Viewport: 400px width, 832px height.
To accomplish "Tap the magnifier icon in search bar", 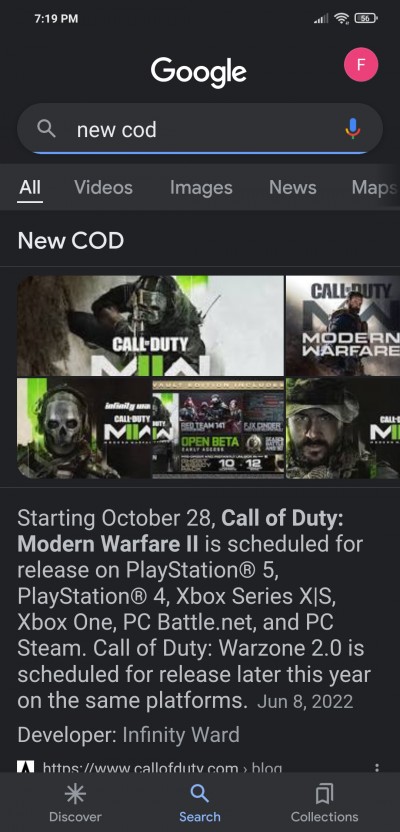I will pos(47,128).
